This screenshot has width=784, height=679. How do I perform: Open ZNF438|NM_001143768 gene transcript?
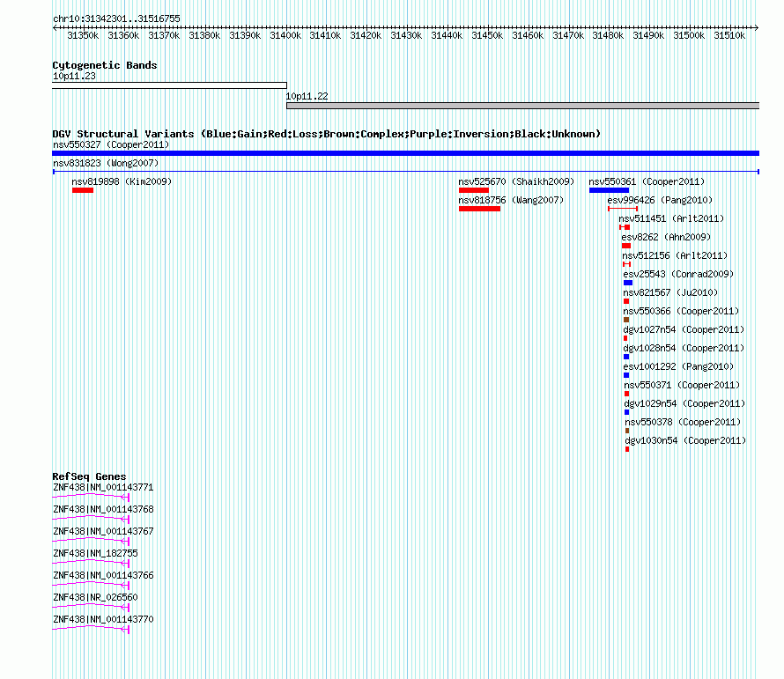coord(91,519)
